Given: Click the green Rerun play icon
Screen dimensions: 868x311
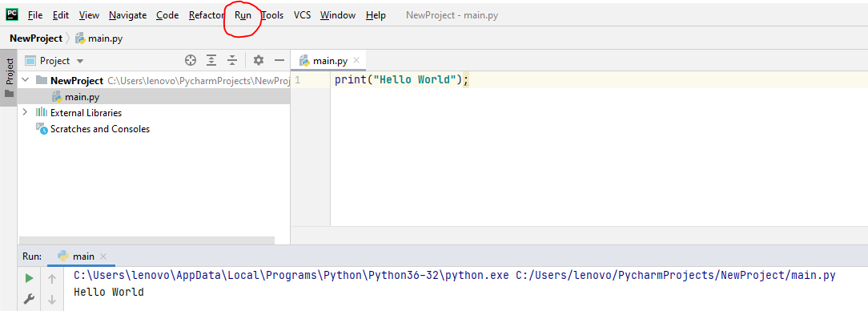Looking at the screenshot, I should (29, 278).
